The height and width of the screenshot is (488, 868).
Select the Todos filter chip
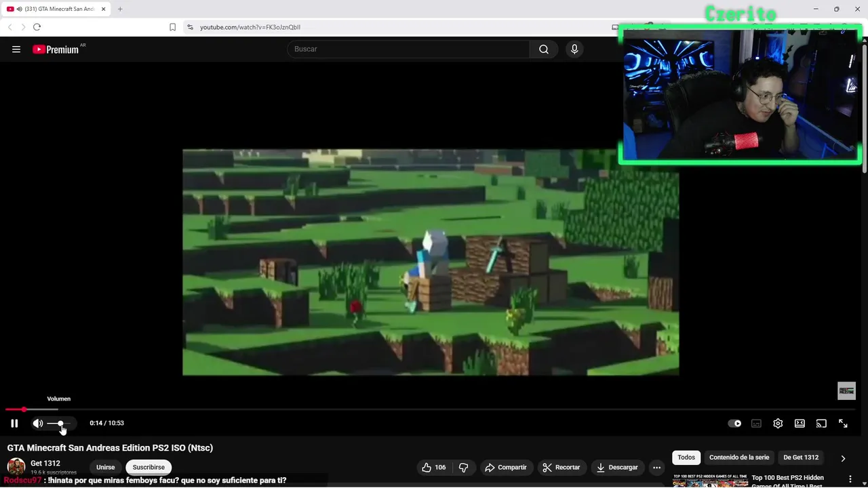click(x=686, y=457)
